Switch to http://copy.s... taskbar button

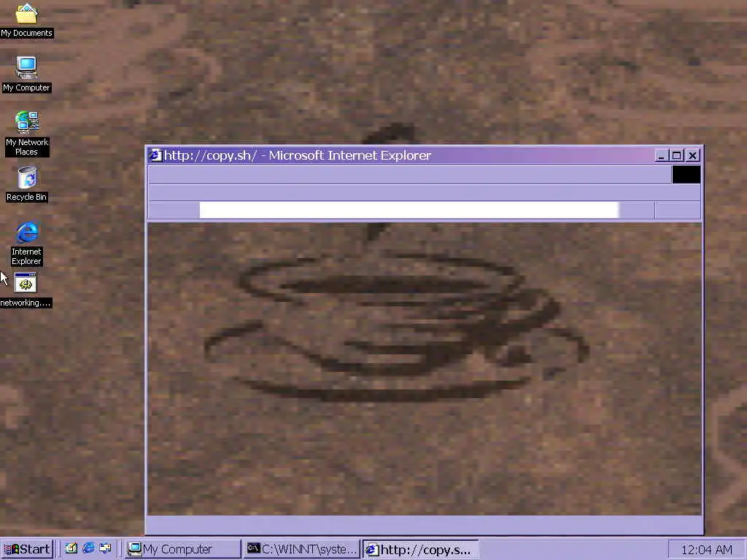(x=421, y=550)
